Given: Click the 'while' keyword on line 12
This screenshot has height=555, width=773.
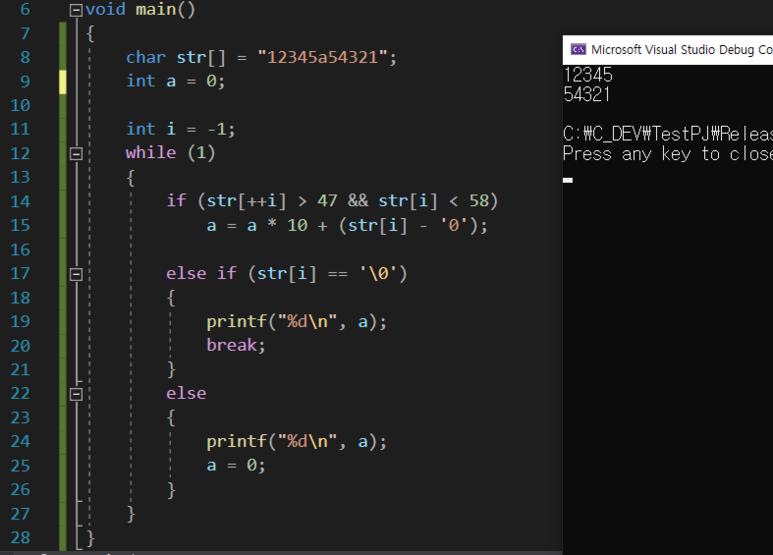Looking at the screenshot, I should [151, 153].
